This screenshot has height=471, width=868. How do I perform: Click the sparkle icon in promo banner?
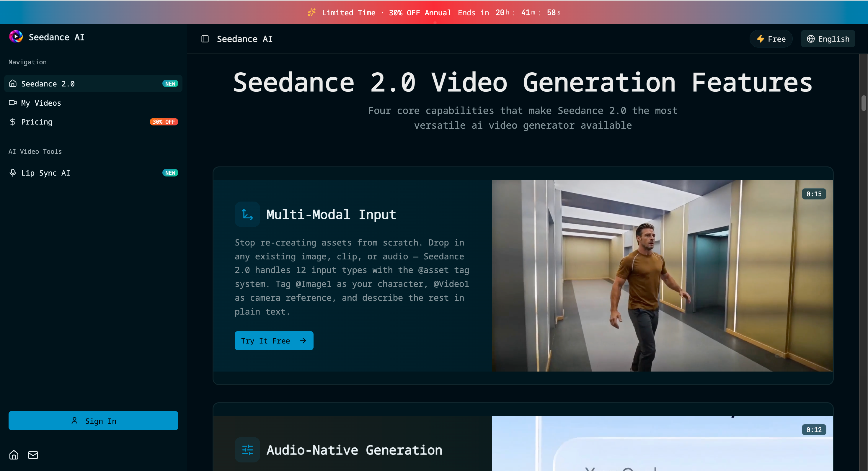(311, 12)
